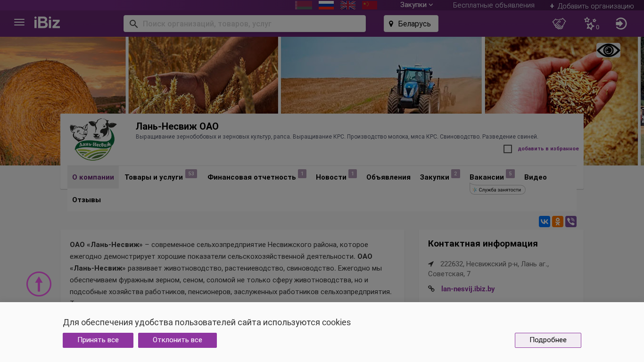
Task: Open the О компании tab
Action: coord(93,177)
